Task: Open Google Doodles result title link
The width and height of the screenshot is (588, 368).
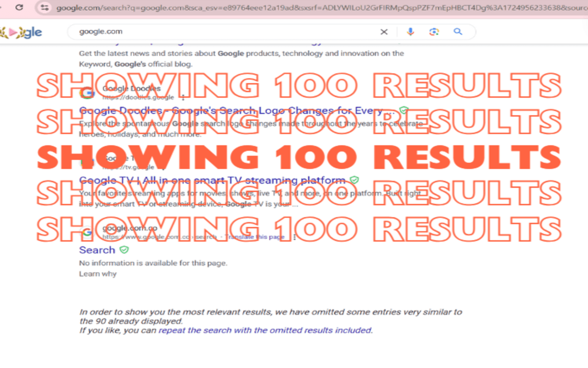Action: 237,111
